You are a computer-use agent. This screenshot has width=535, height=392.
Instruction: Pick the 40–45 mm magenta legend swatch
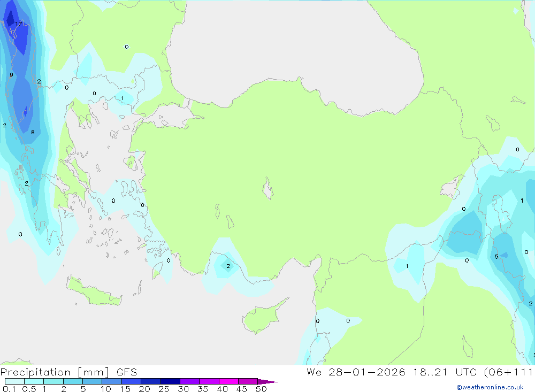[x=228, y=381]
